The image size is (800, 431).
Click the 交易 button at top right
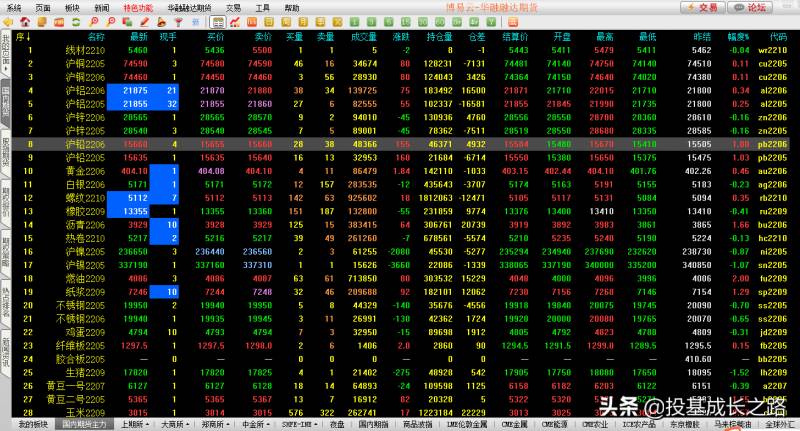703,7
